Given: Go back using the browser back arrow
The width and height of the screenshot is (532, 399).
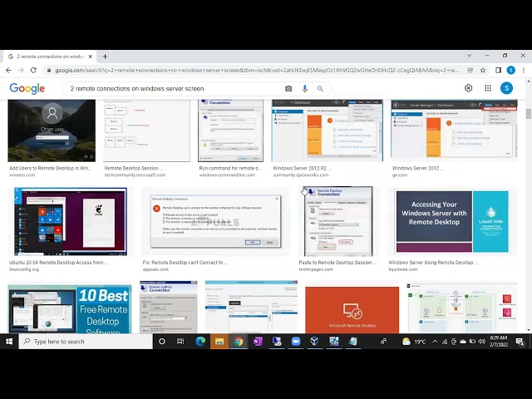Looking at the screenshot, I should click(x=8, y=70).
